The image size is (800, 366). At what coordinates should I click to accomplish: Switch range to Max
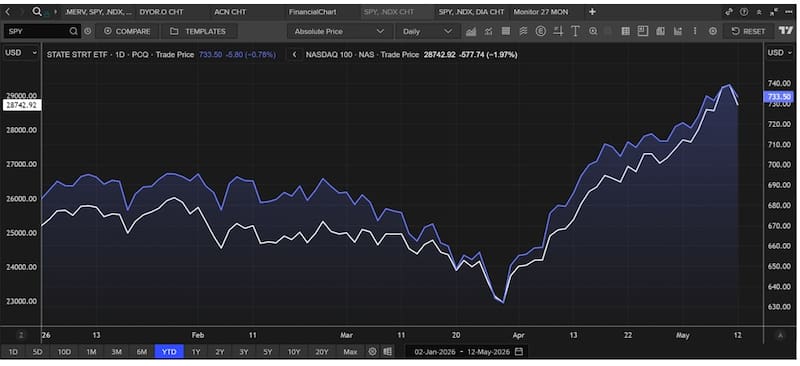[351, 352]
